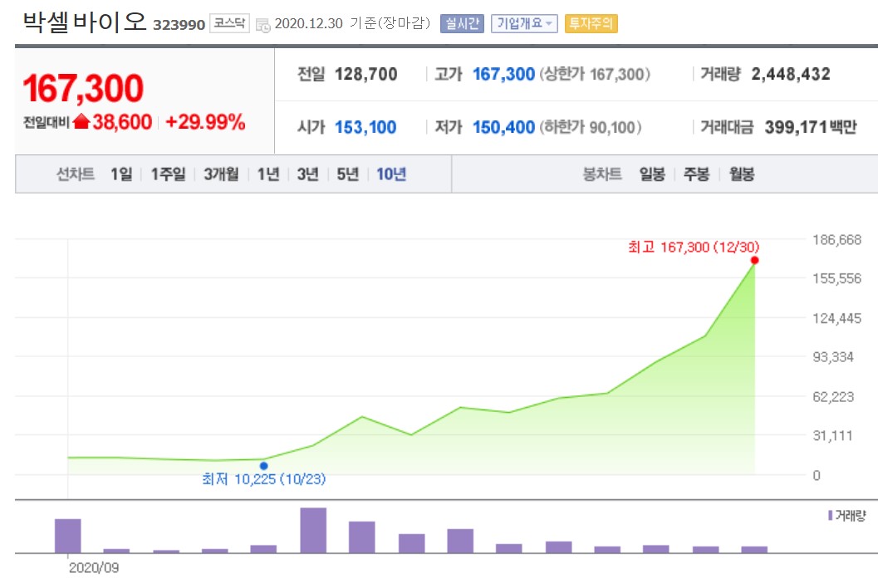The width and height of the screenshot is (878, 588).
Task: Click the current price 167,300 in red
Action: [x=83, y=89]
